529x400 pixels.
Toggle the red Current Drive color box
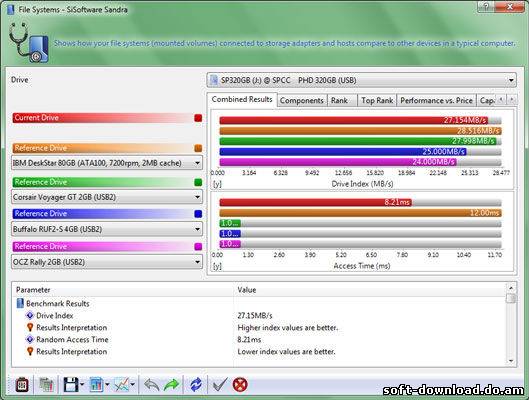[x=198, y=118]
